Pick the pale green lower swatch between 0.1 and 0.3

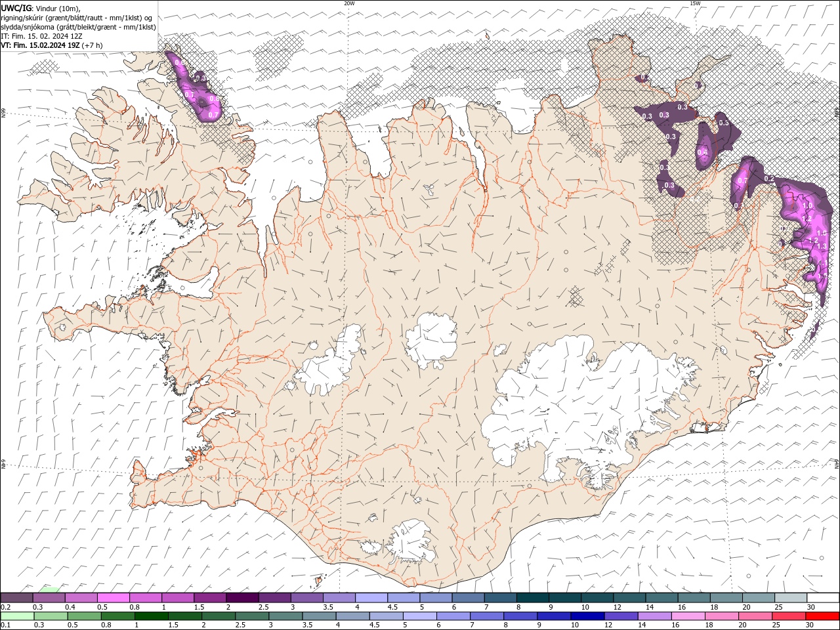click(17, 616)
